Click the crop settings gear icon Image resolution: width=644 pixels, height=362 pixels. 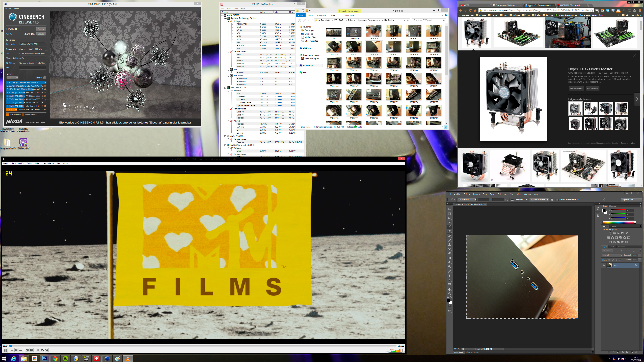click(552, 200)
